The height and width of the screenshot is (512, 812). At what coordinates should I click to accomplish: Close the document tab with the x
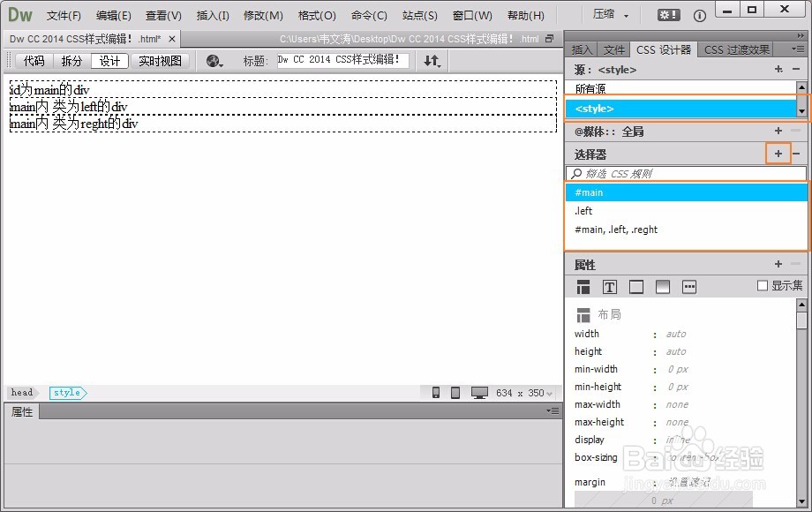[x=172, y=39]
